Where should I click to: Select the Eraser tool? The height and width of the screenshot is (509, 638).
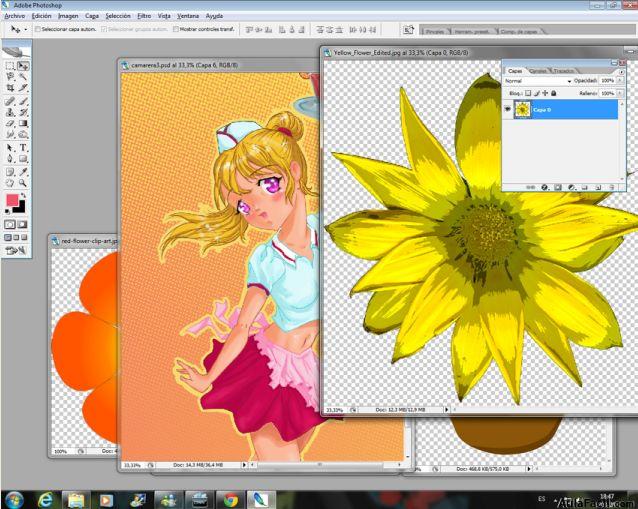(10, 123)
